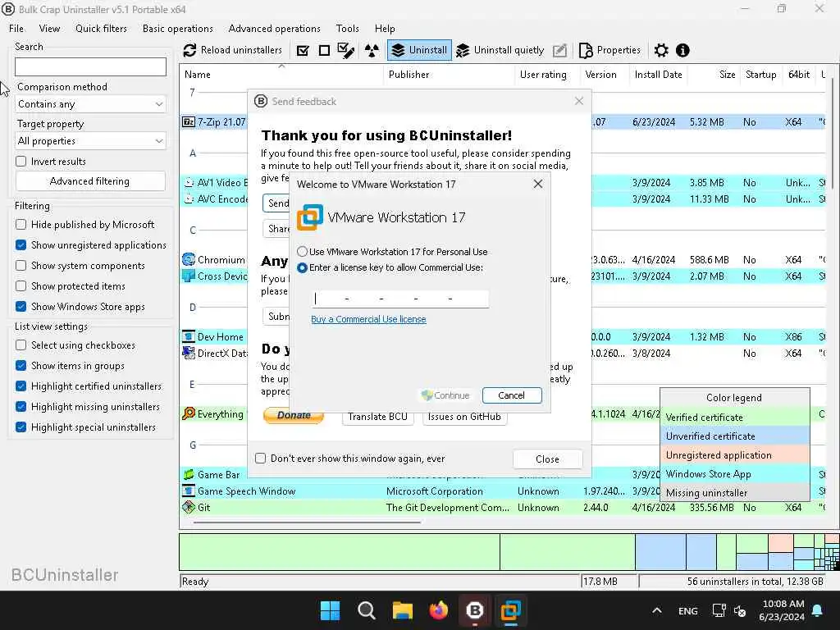Enable Show system components
The height and width of the screenshot is (630, 840).
[21, 265]
